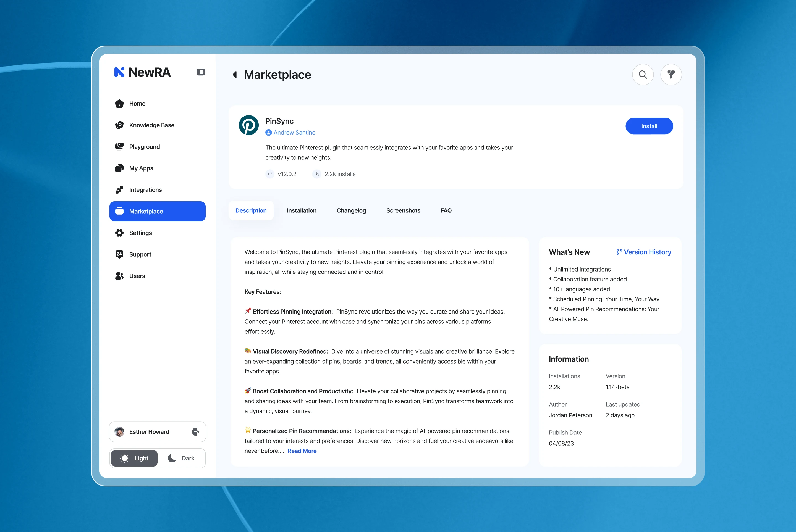
Task: Open Settings menu item
Action: pos(158,233)
